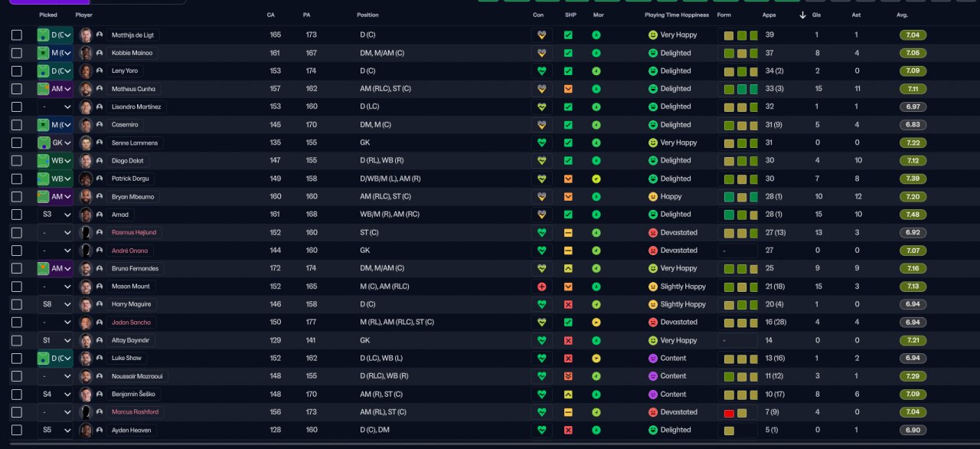
Task: Sort by the CA column header
Action: (x=271, y=15)
